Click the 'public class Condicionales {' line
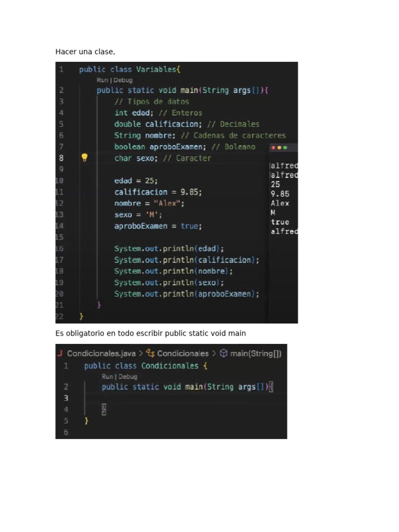399x532 pixels. coord(146,366)
